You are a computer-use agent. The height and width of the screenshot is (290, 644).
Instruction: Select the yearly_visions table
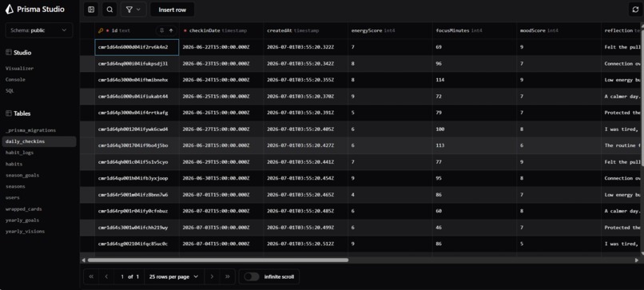(25, 231)
